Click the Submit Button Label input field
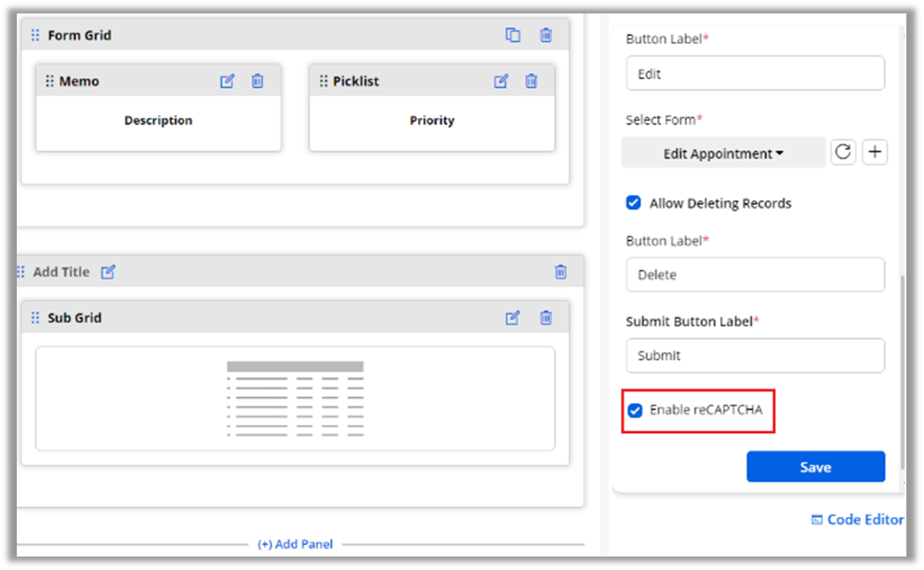This screenshot has height=570, width=924. (x=754, y=356)
